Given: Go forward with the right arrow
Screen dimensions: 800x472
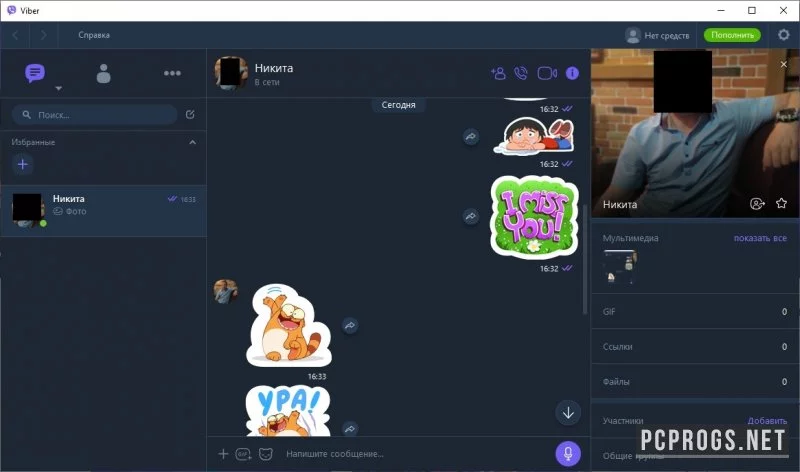Looking at the screenshot, I should point(43,35).
